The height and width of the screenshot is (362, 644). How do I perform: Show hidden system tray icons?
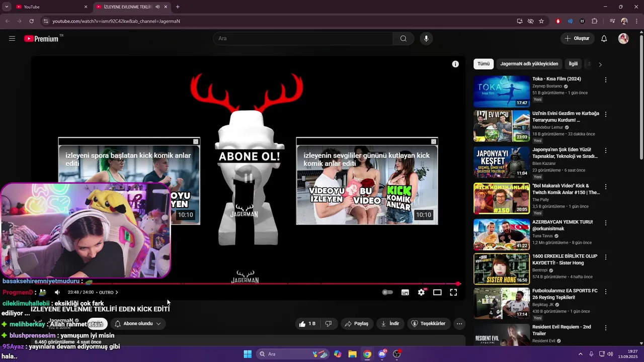[580, 354]
